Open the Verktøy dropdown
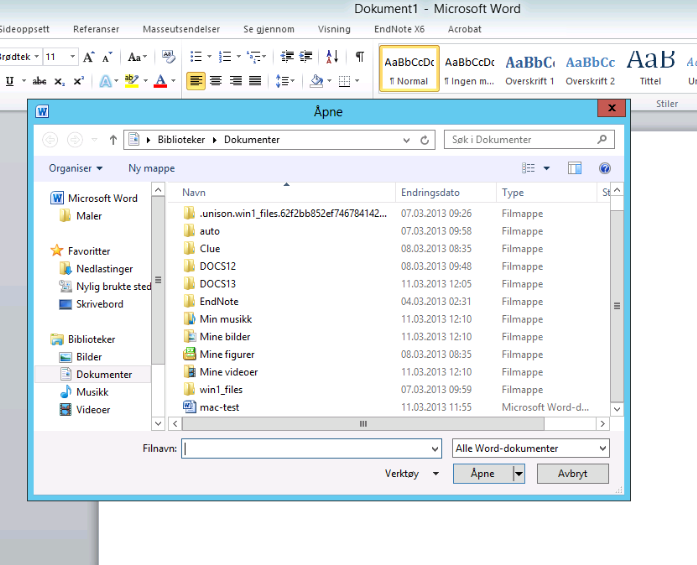This screenshot has width=697, height=565. [412, 474]
